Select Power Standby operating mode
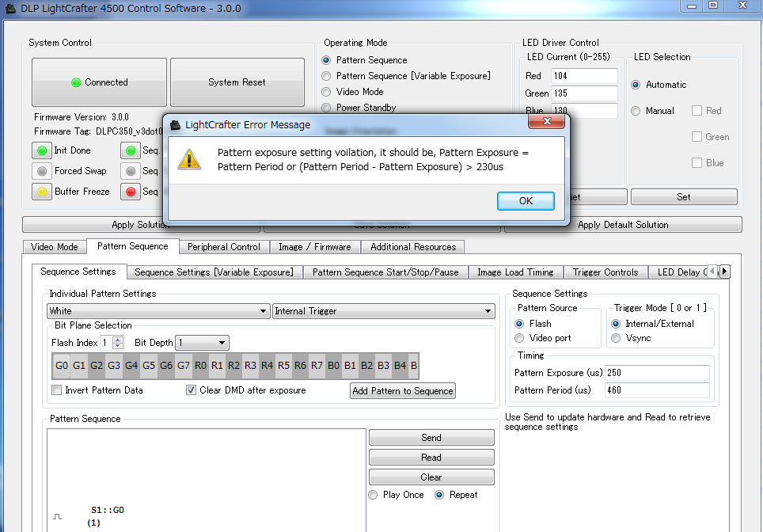Image resolution: width=763 pixels, height=532 pixels. [x=326, y=108]
